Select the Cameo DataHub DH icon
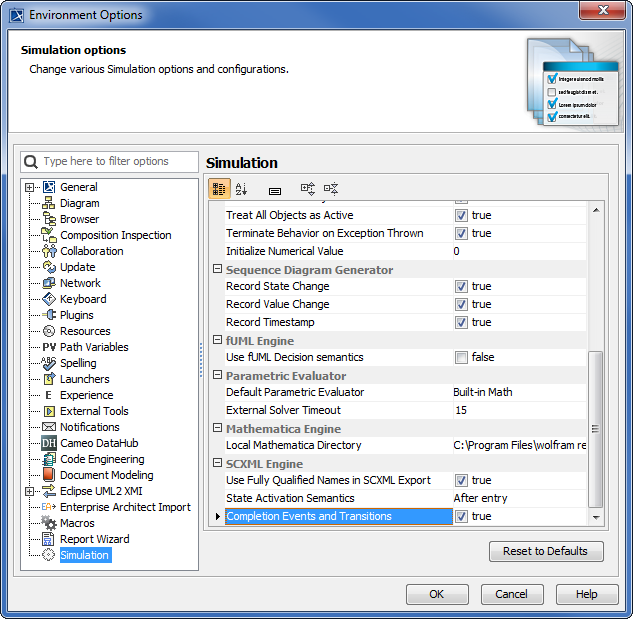This screenshot has height=619, width=633. (49, 443)
